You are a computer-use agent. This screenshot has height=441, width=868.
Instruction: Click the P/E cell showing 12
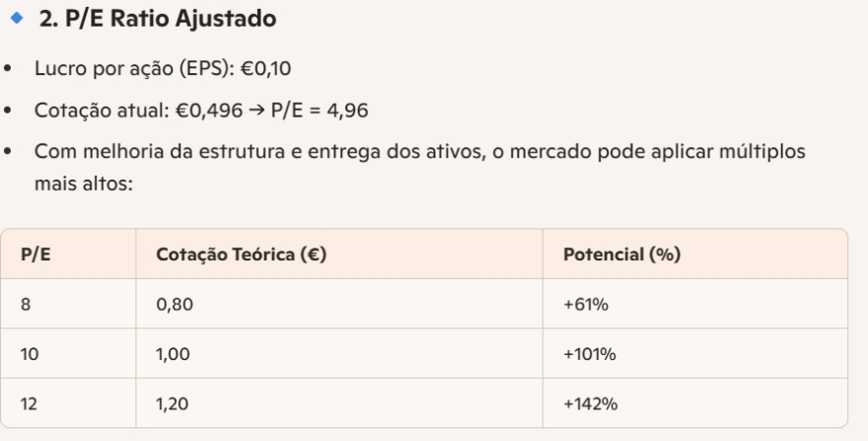point(30,404)
